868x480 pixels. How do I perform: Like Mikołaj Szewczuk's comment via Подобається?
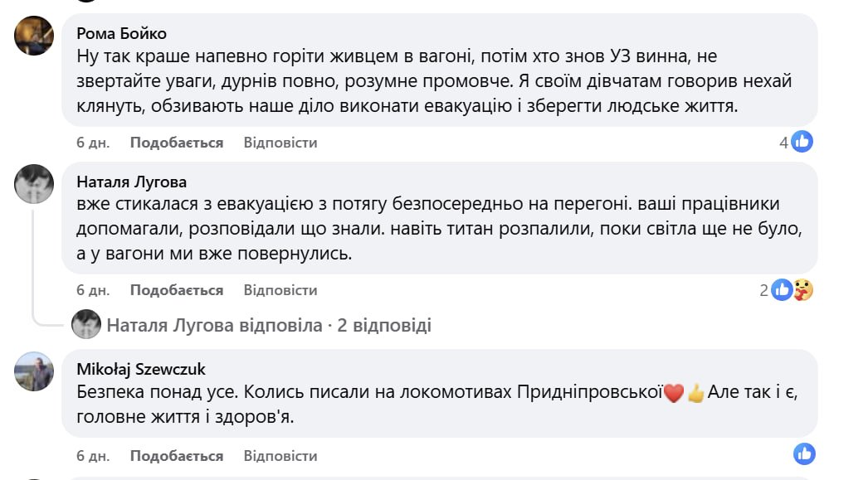tap(177, 456)
